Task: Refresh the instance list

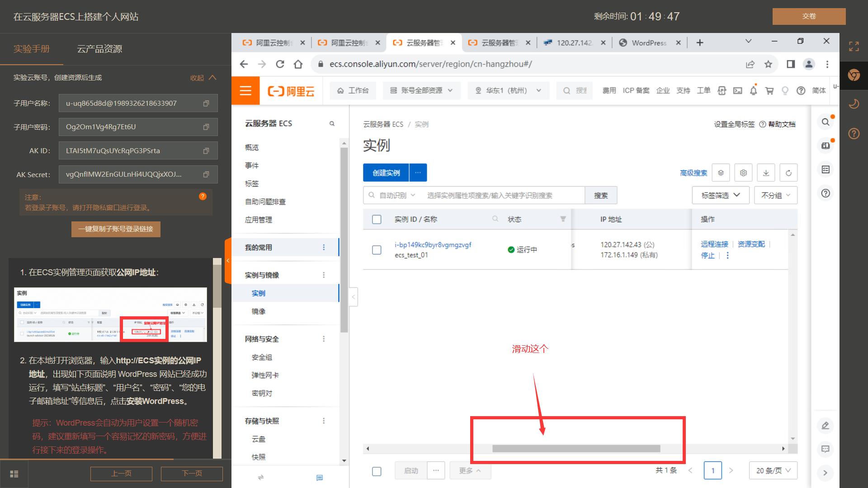Action: [x=788, y=173]
